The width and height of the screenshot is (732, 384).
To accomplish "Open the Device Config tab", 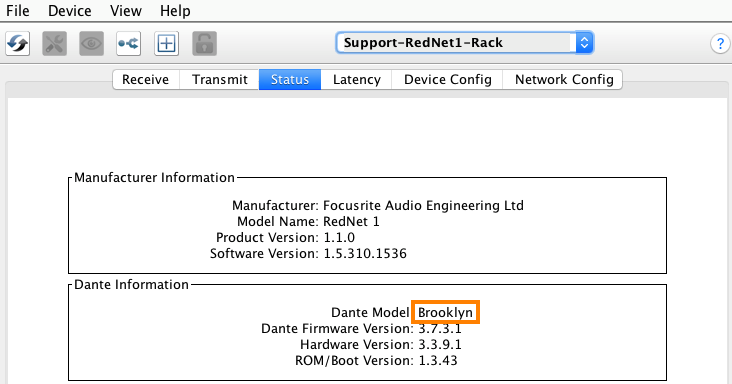I will coord(447,79).
